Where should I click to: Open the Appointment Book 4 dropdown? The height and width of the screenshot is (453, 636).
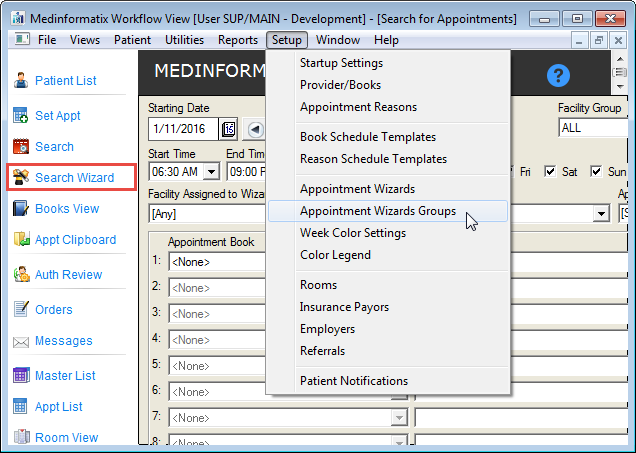[x=217, y=340]
